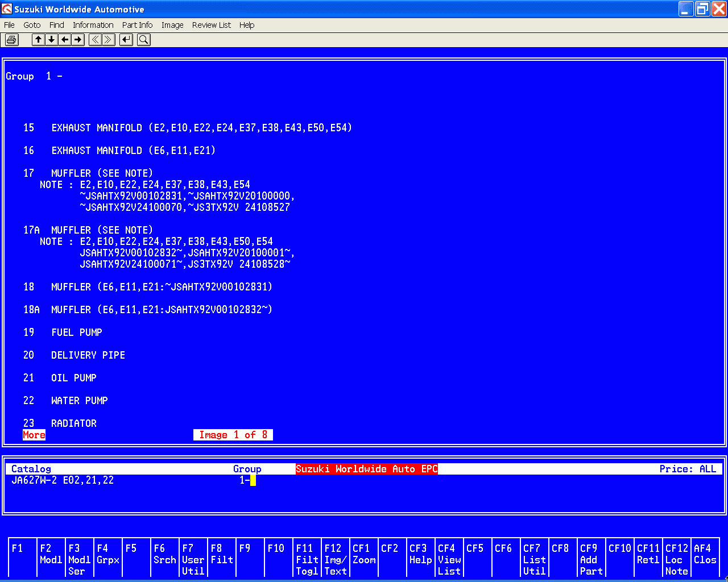The width and height of the screenshot is (728, 582).
Task: Click the CF12 Loc Note function key
Action: point(677,558)
